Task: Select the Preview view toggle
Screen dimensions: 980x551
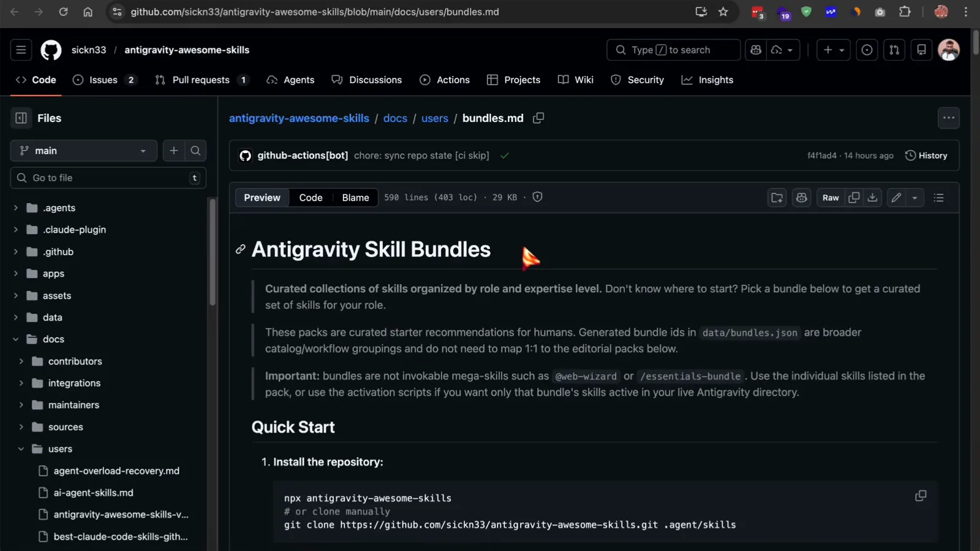Action: pos(262,197)
